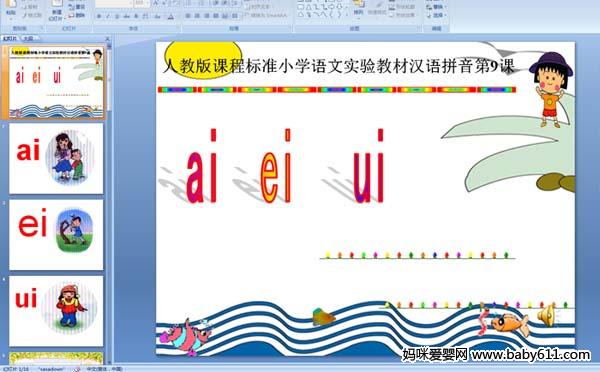Close the slide thumbnail pane
The image size is (600, 372).
108,39
